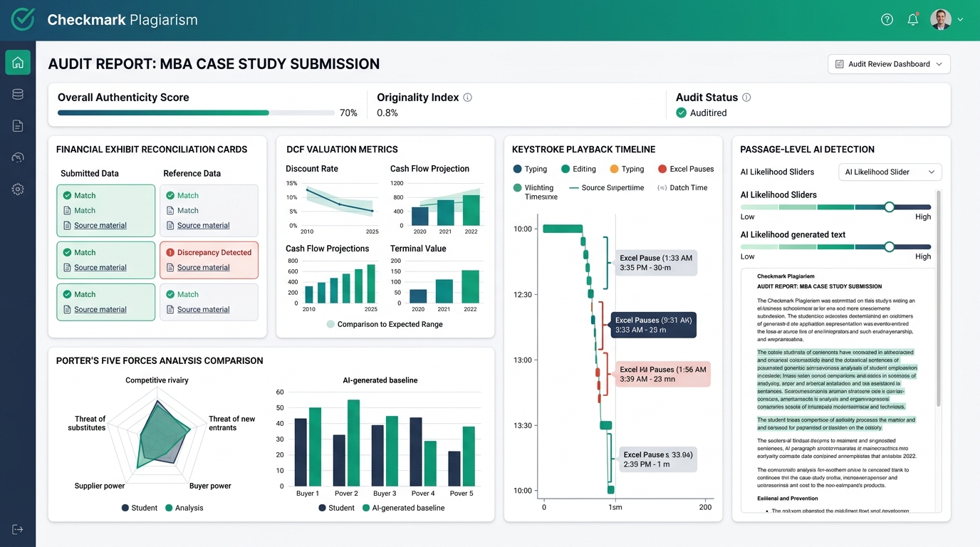Open Source material link in first Submitted Data card
980x547 pixels.
pos(100,226)
